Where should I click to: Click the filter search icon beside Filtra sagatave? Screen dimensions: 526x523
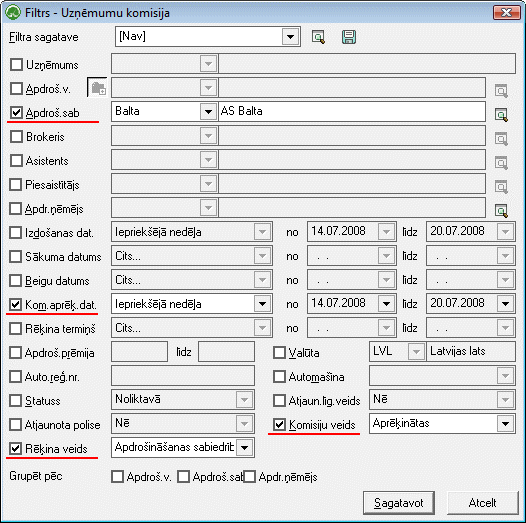pyautogui.click(x=318, y=37)
